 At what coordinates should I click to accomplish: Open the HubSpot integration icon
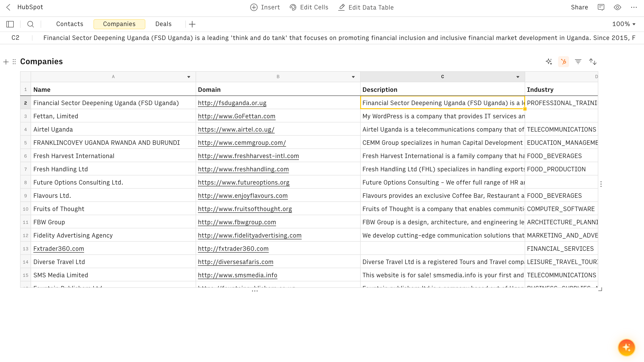(x=563, y=61)
